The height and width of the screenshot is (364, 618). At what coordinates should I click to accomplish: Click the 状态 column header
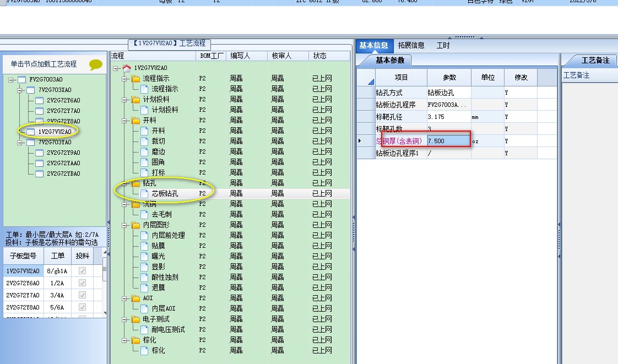pos(329,56)
